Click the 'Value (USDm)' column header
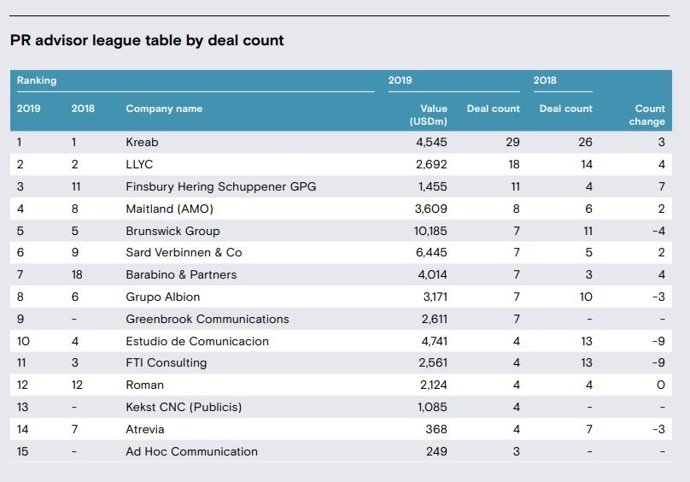The height and width of the screenshot is (482, 690). click(x=428, y=115)
